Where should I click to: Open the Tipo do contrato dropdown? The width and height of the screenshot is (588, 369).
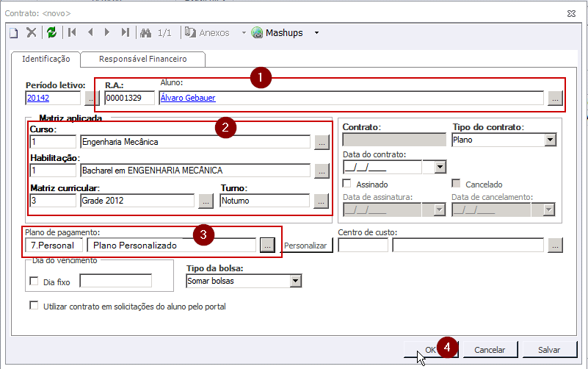pos(550,140)
